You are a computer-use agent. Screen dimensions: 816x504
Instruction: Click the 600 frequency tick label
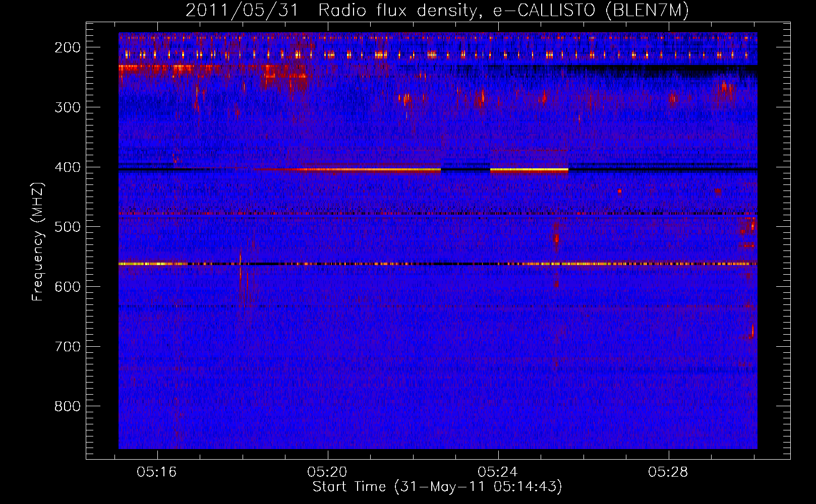click(x=68, y=287)
